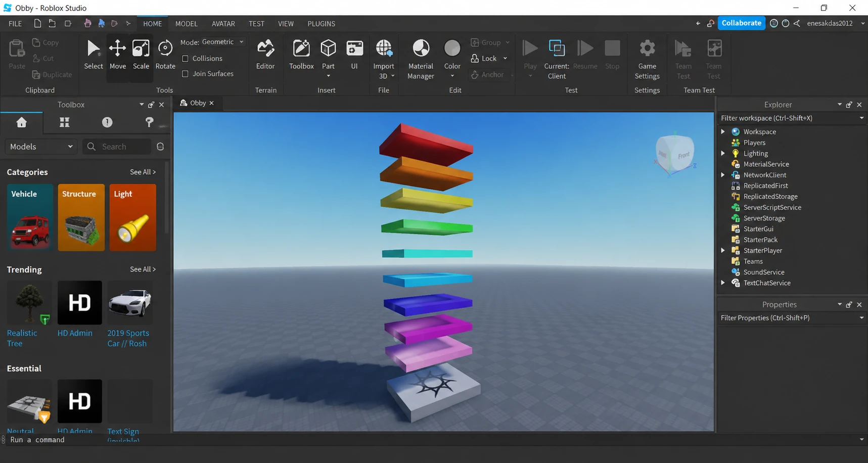Open Game Settings
The image size is (868, 463).
pyautogui.click(x=647, y=59)
